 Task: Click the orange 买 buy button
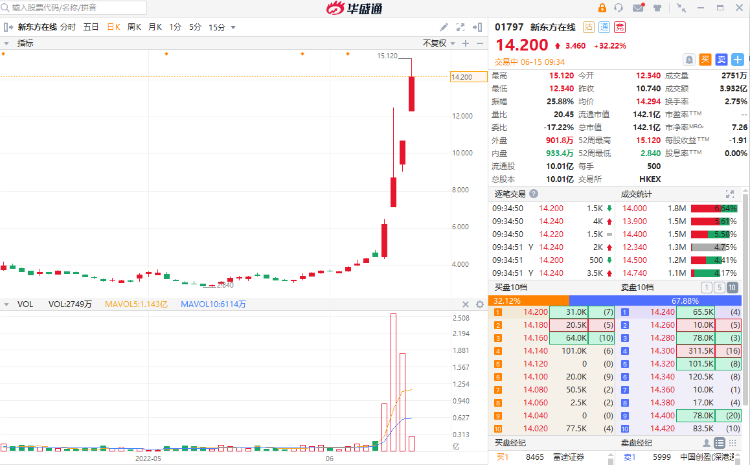coord(706,59)
